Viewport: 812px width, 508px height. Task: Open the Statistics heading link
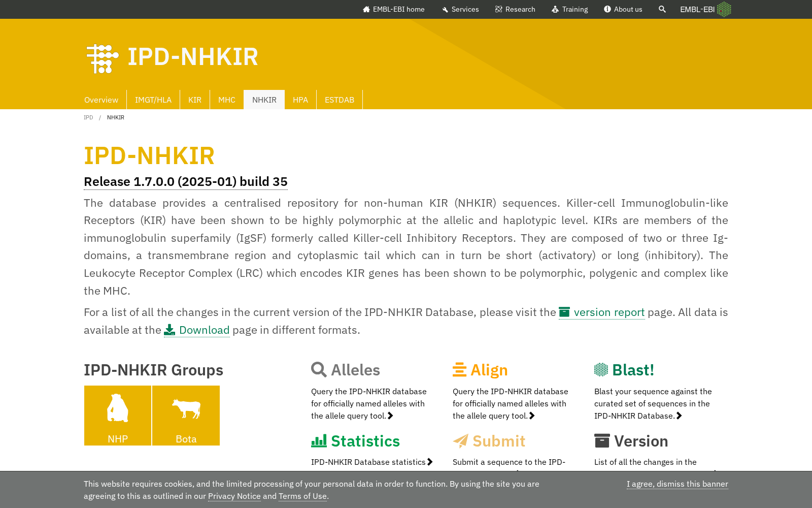click(356, 441)
